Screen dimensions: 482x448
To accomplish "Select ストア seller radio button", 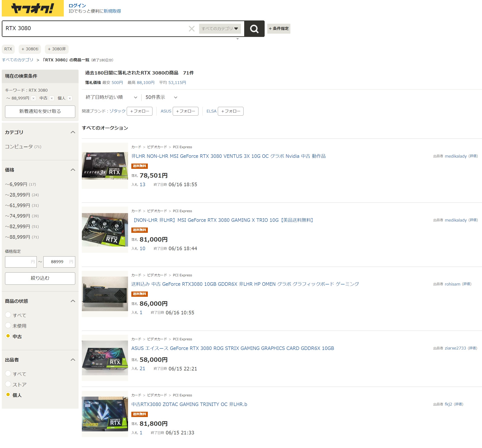I will (8, 384).
